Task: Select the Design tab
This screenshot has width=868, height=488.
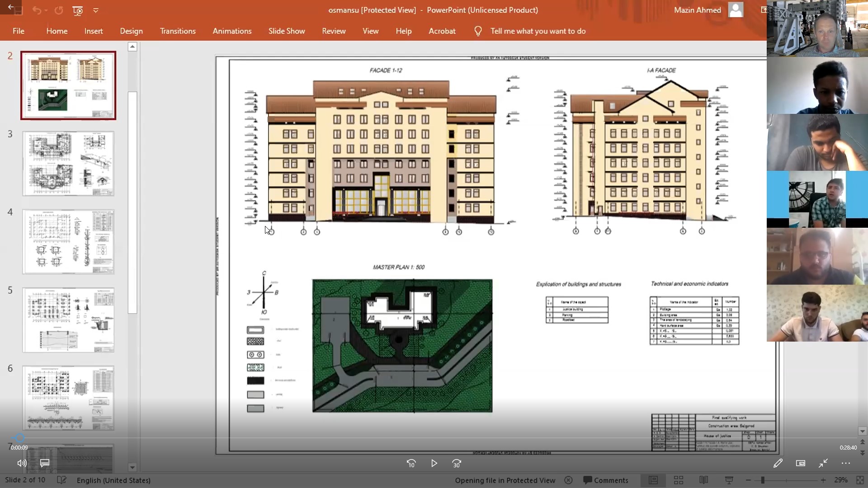Action: [x=132, y=31]
